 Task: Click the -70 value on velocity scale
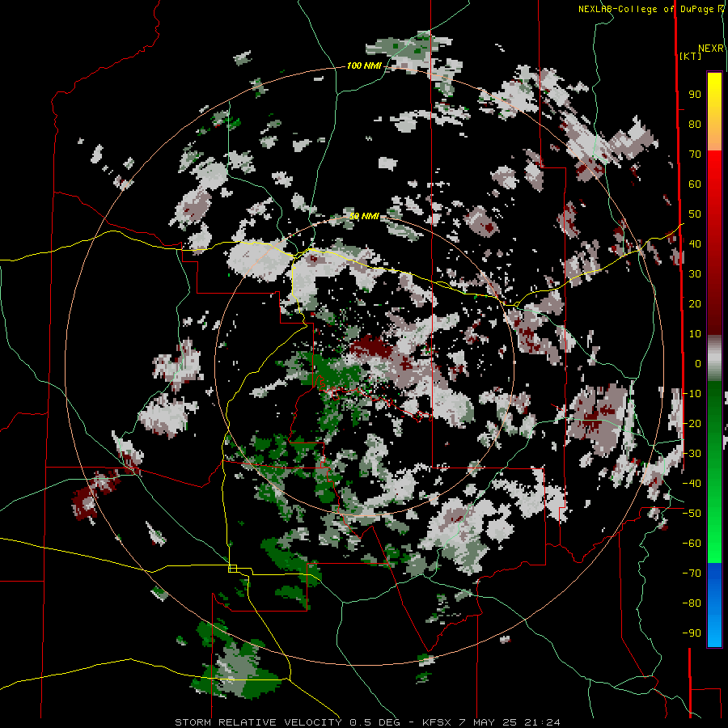click(x=692, y=574)
